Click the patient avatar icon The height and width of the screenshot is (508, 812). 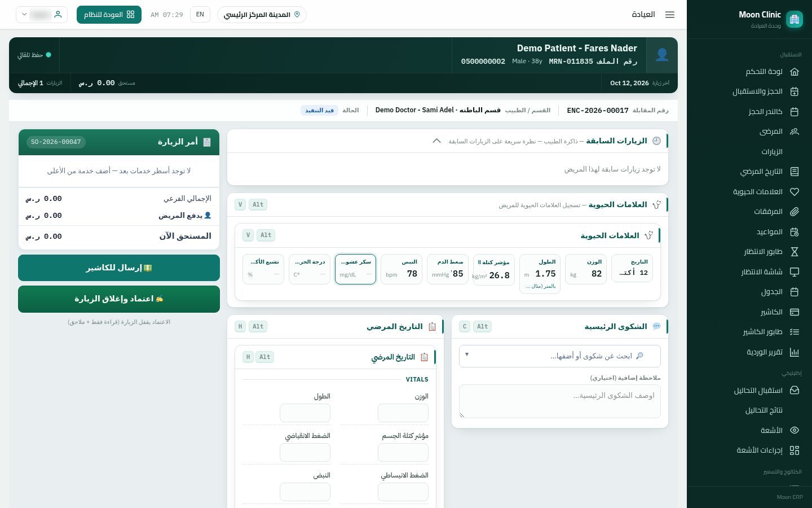(x=662, y=55)
